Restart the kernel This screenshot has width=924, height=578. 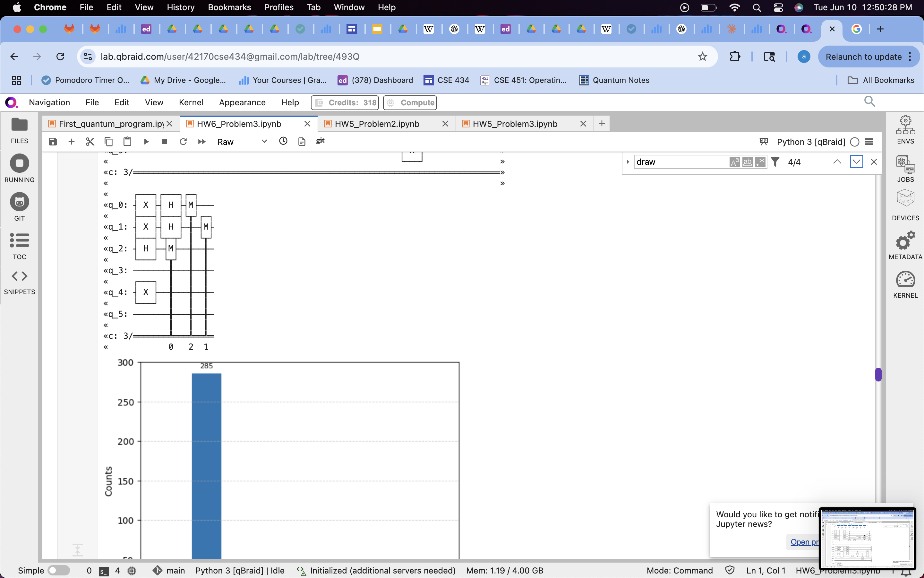pyautogui.click(x=183, y=142)
